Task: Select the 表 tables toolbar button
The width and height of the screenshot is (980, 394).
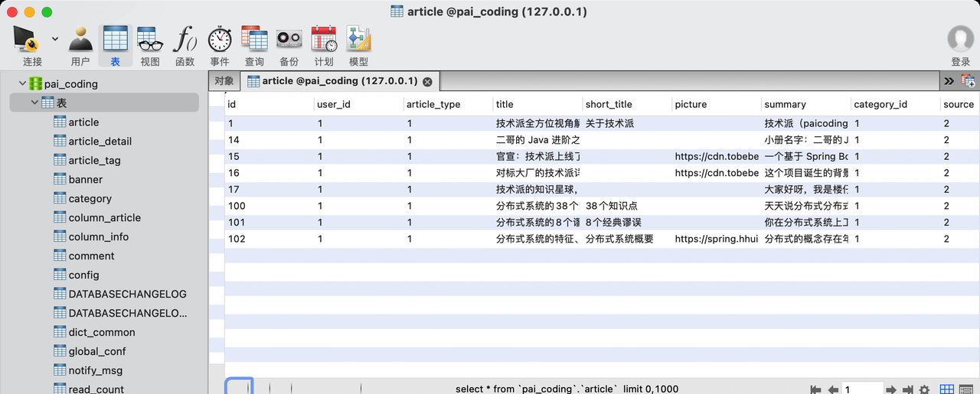Action: tap(115, 46)
